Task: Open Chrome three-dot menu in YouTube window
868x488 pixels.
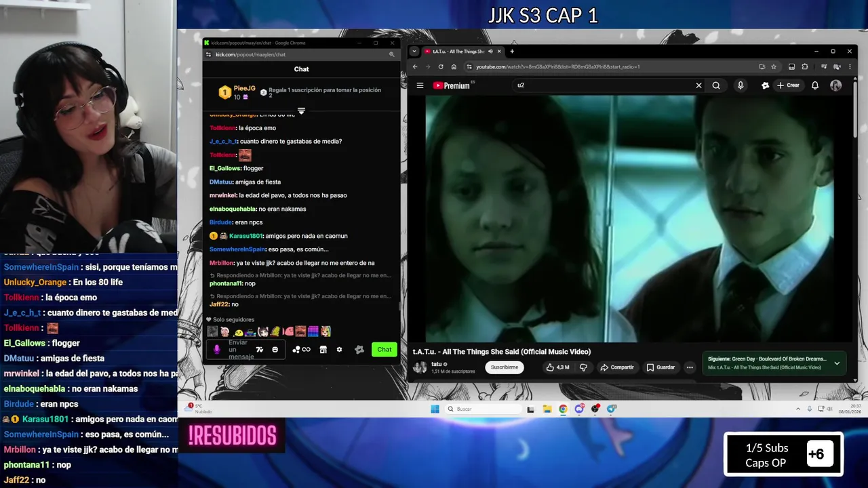Action: (x=850, y=66)
